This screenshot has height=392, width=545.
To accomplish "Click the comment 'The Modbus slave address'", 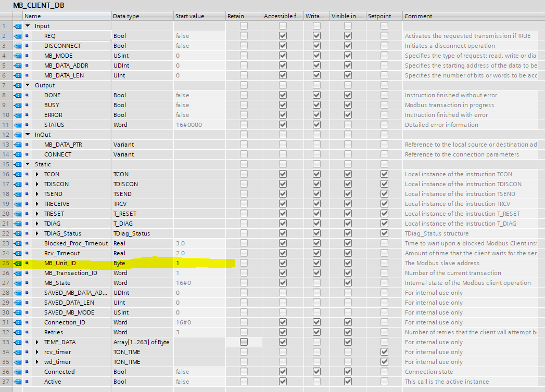I will pyautogui.click(x=442, y=263).
